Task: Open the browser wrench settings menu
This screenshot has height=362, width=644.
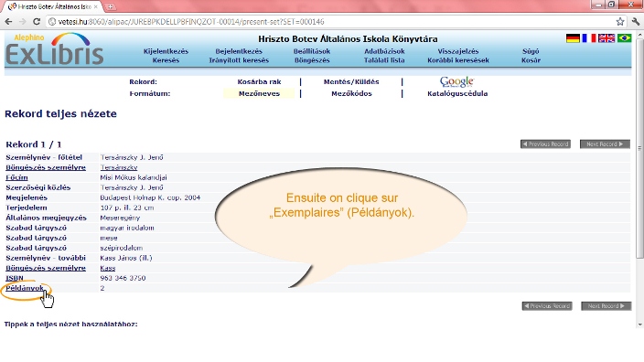Action: coord(636,22)
